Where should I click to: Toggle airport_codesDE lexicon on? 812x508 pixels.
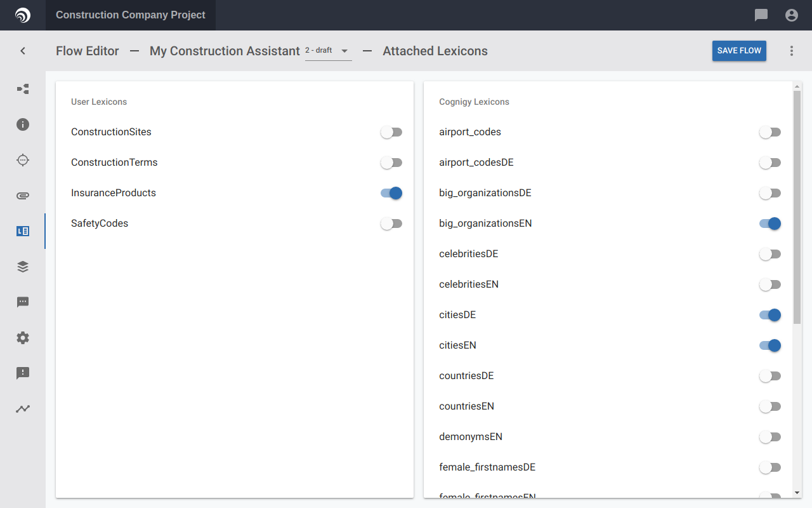pyautogui.click(x=770, y=163)
